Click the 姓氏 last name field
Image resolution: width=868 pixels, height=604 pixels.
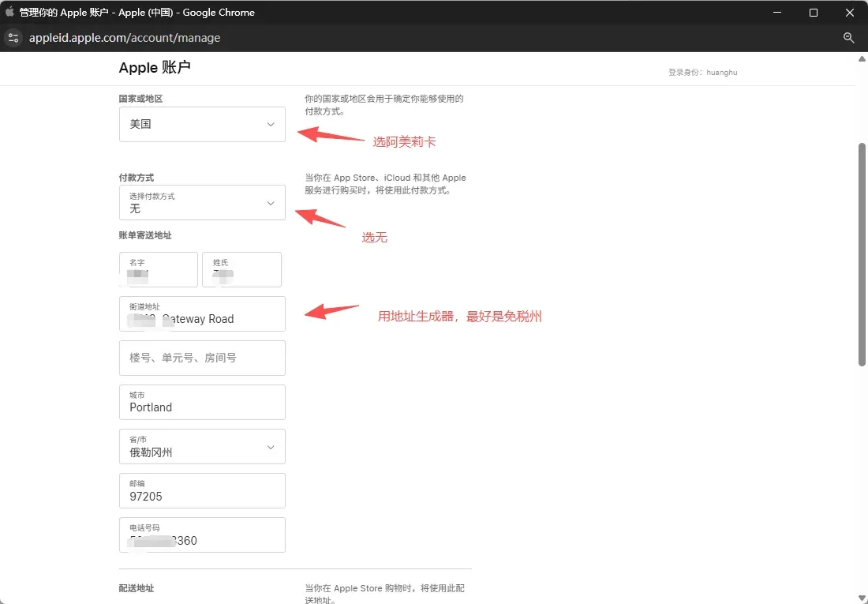click(x=242, y=270)
